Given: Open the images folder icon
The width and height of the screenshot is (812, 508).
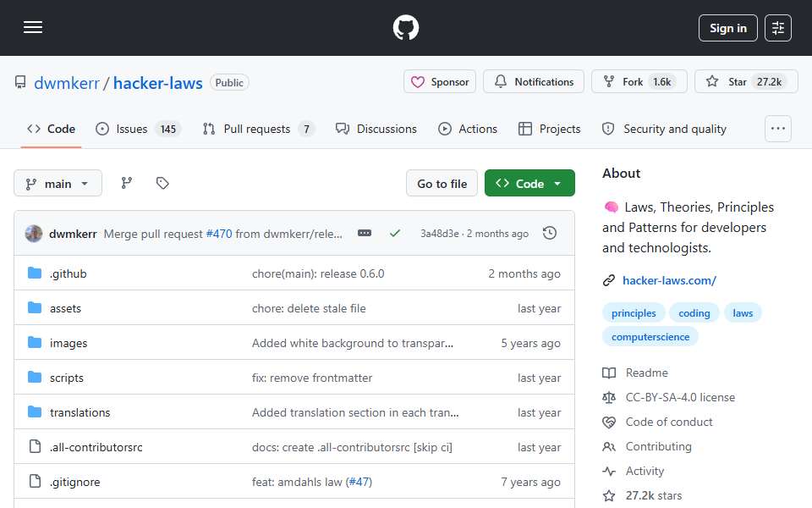Looking at the screenshot, I should 35,342.
